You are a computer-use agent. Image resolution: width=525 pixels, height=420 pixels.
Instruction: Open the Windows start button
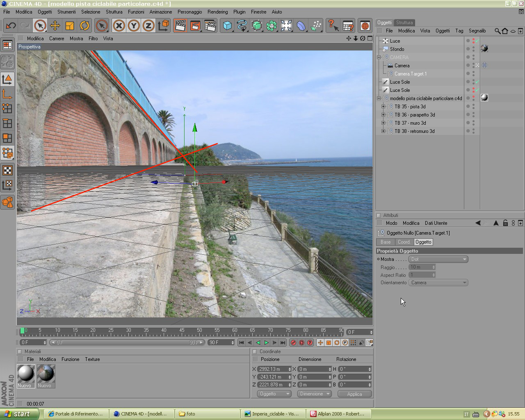pos(20,414)
